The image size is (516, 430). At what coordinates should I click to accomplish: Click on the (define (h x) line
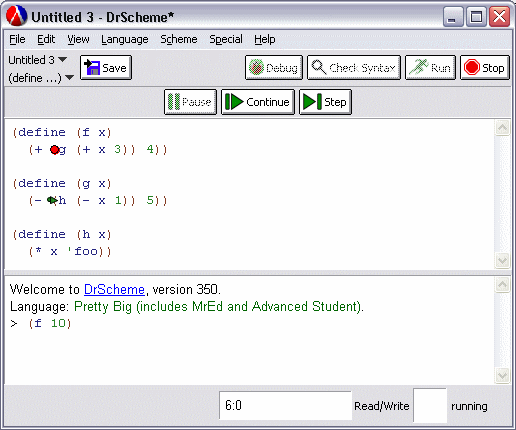click(62, 234)
